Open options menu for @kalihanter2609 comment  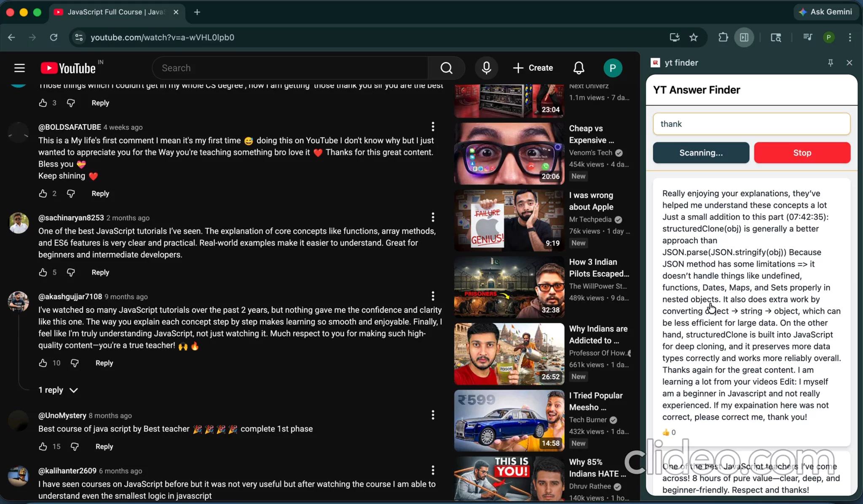coord(433,470)
